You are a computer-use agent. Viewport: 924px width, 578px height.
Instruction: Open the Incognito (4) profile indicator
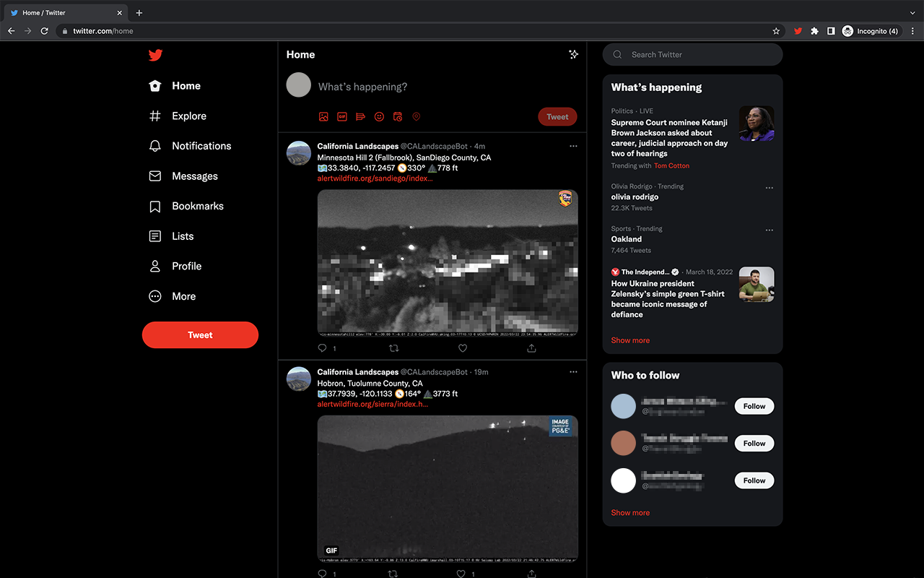871,31
